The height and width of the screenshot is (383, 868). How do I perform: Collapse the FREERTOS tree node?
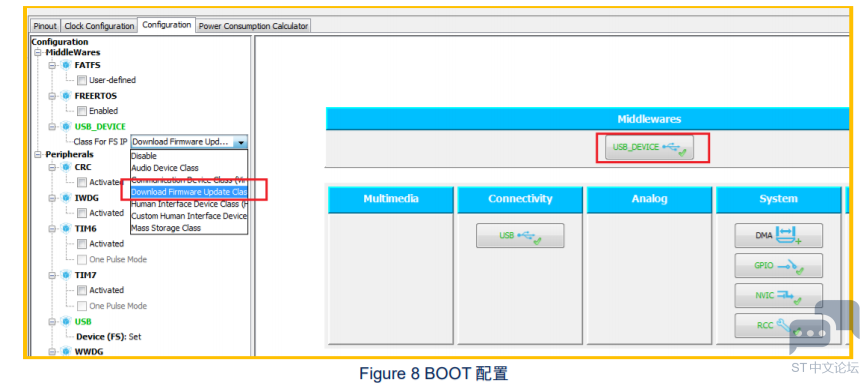click(x=53, y=96)
